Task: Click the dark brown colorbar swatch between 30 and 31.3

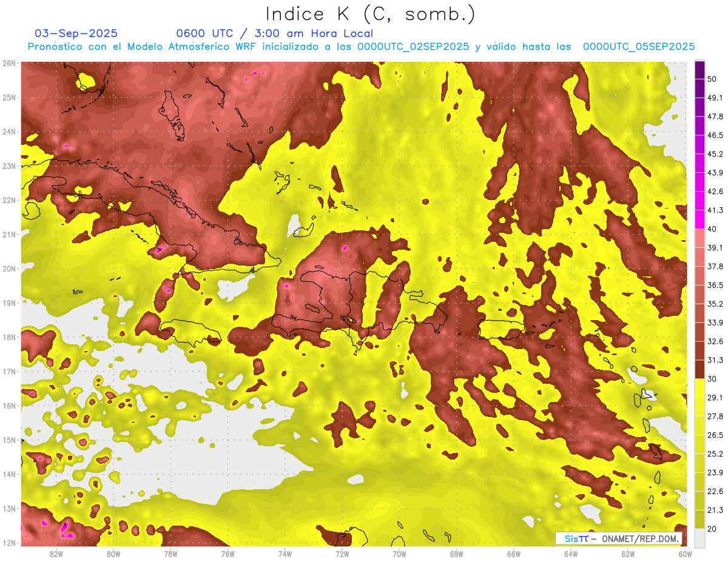Action: [699, 369]
